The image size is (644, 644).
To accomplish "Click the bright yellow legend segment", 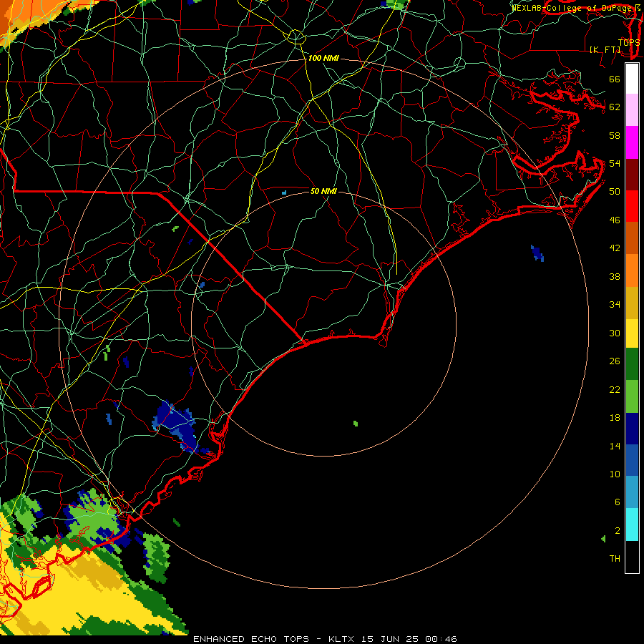I will 632,333.
